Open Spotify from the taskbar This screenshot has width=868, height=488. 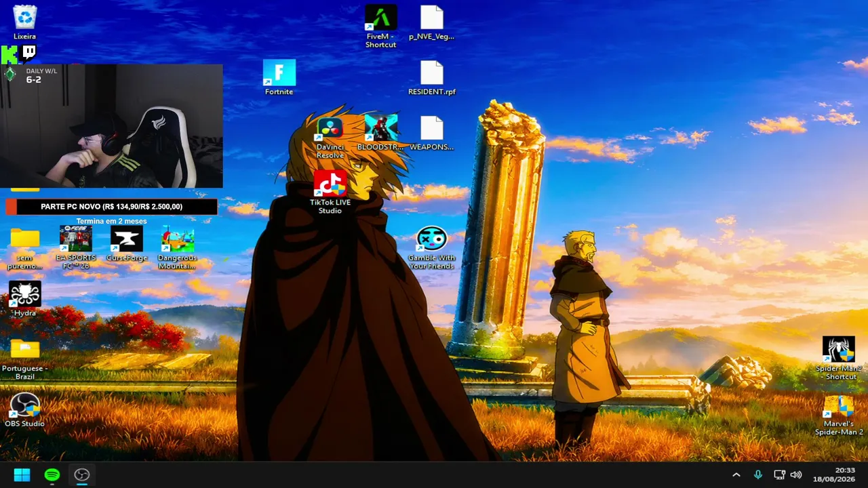pyautogui.click(x=52, y=475)
